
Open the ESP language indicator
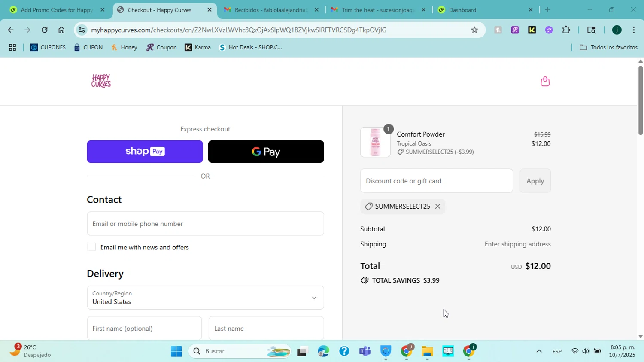tap(557, 352)
